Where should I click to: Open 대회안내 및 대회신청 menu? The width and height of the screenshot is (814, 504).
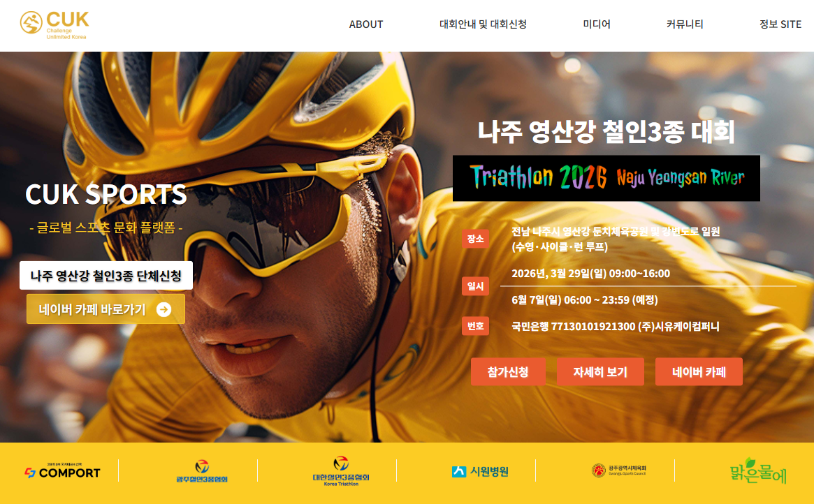483,24
